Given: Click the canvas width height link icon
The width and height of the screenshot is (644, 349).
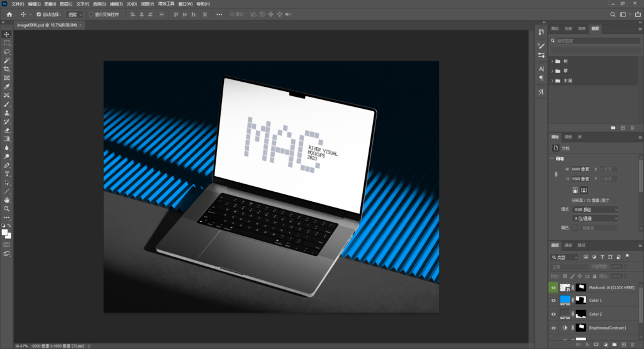Looking at the screenshot, I should pyautogui.click(x=556, y=174).
